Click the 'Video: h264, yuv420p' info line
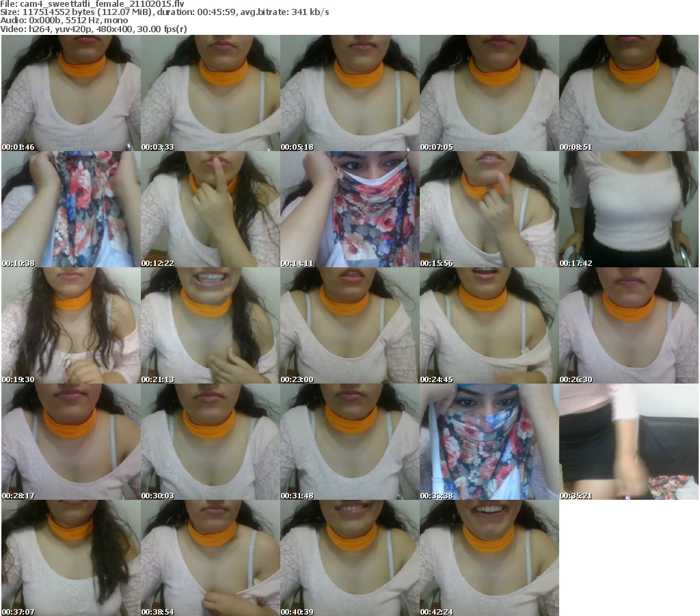700x616 pixels. [93, 29]
